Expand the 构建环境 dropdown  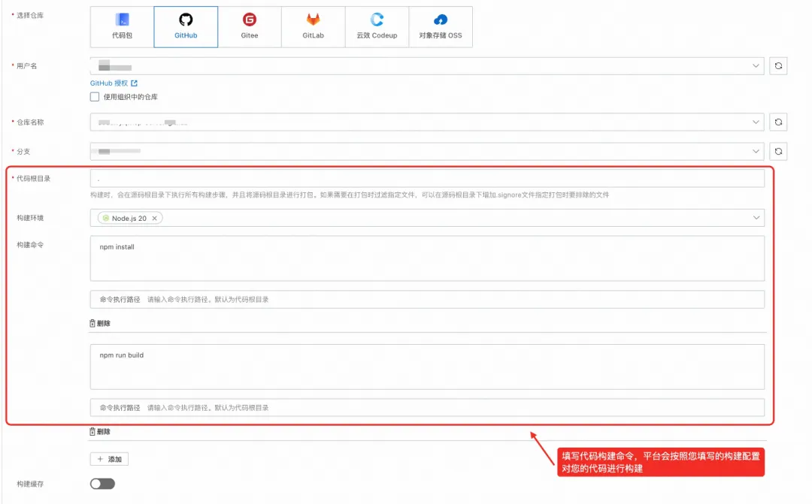(756, 218)
